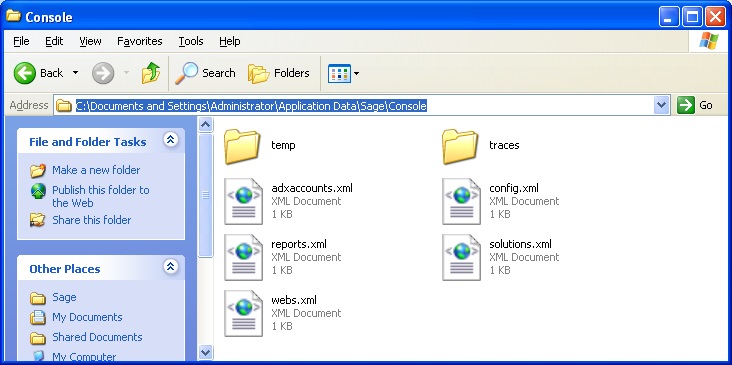
Task: Click the address bar path field
Action: [x=362, y=105]
